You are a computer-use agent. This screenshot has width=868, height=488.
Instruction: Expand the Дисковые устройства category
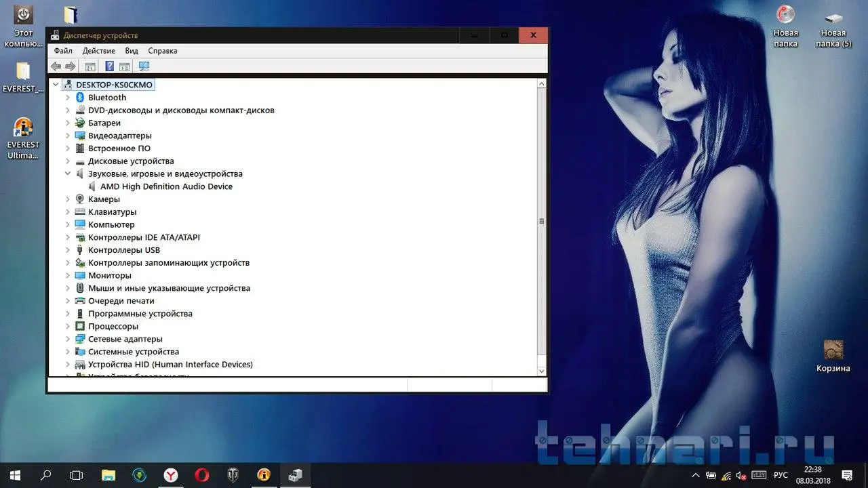coord(68,161)
